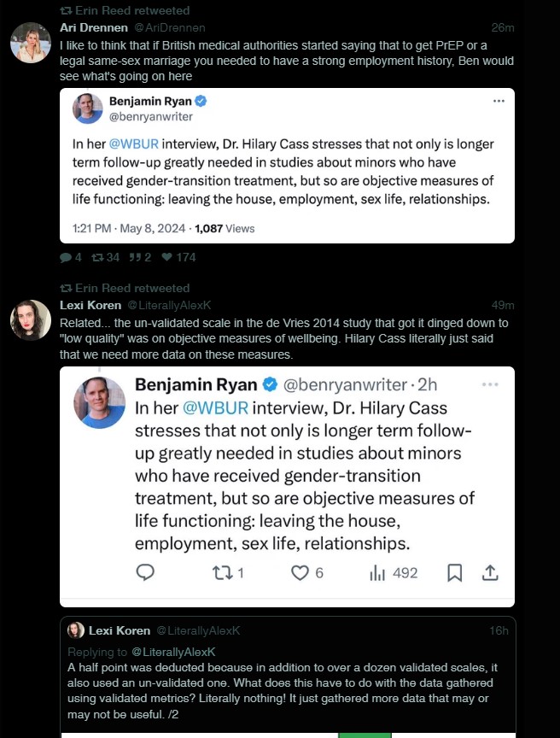Click view count icon showing 492
The width and height of the screenshot is (560, 738).
click(377, 573)
